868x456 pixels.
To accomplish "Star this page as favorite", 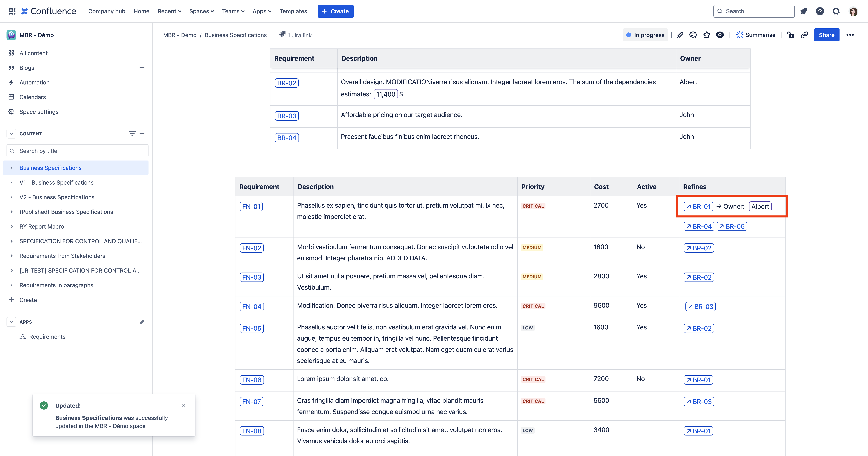I will 707,35.
